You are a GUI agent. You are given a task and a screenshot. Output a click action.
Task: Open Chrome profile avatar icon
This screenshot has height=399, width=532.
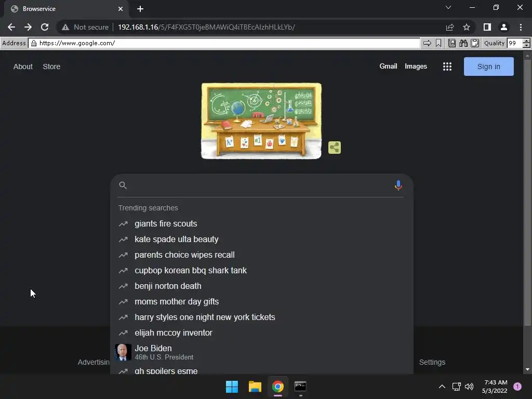pos(504,27)
